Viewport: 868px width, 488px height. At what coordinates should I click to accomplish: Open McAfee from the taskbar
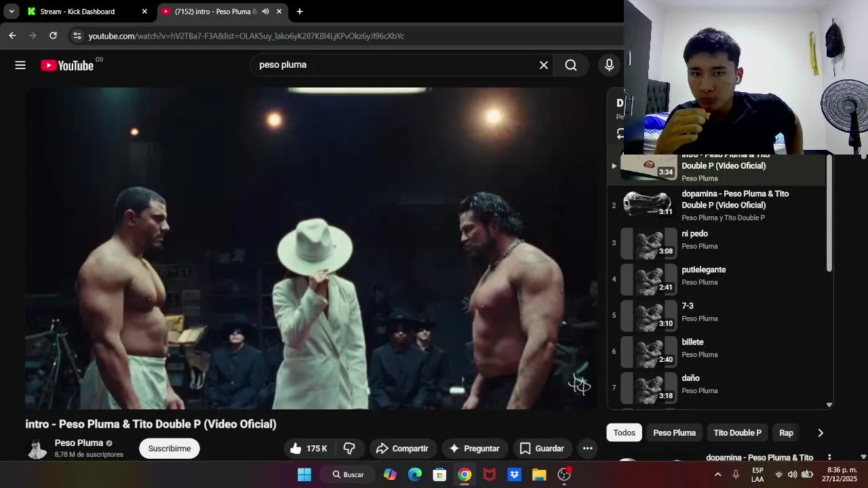click(490, 474)
